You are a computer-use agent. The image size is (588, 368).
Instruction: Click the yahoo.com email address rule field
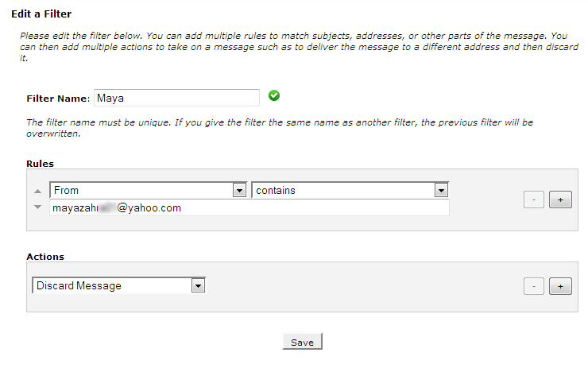[250, 207]
